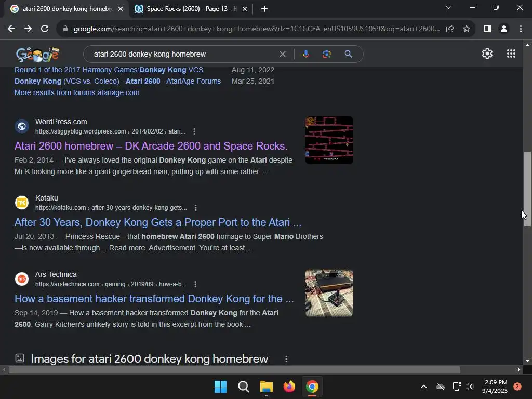Open Chrome side panel
This screenshot has height=399, width=532.
tap(487, 29)
